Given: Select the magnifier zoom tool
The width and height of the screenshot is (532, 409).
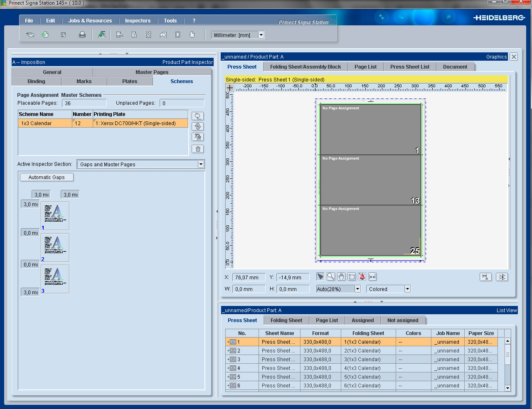Looking at the screenshot, I should (331, 276).
